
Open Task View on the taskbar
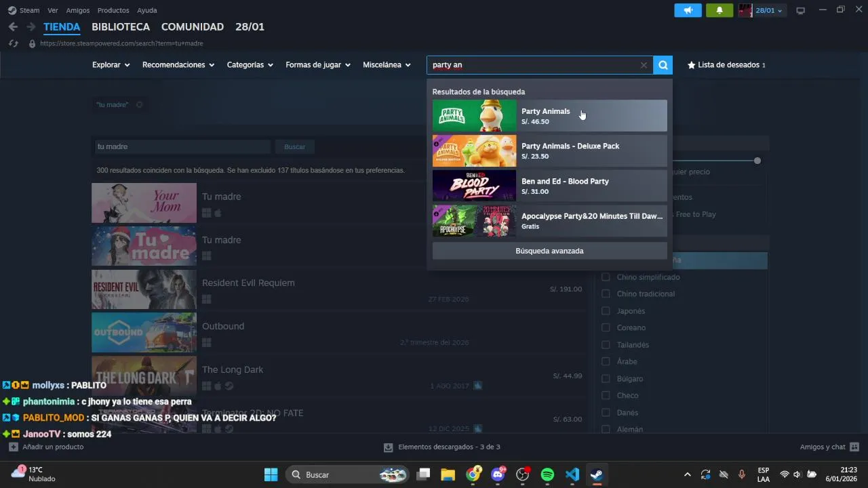tap(424, 474)
